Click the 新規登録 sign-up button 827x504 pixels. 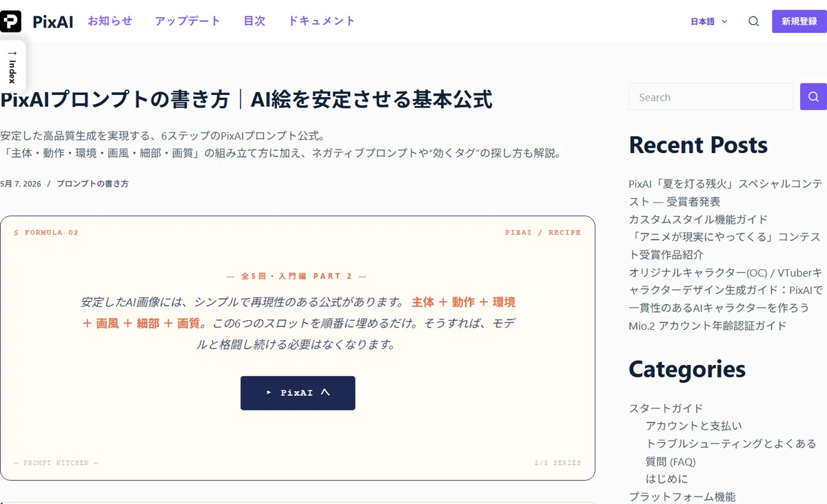(x=799, y=21)
